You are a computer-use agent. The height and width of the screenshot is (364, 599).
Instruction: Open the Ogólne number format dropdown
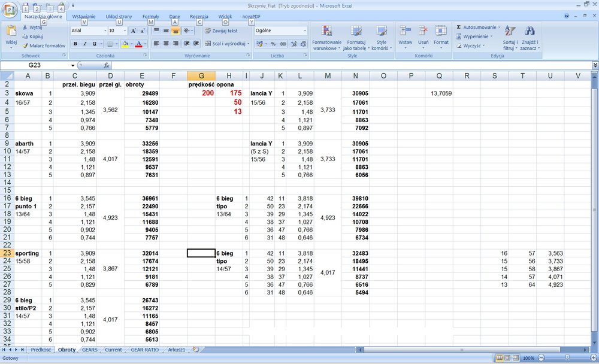tap(304, 31)
